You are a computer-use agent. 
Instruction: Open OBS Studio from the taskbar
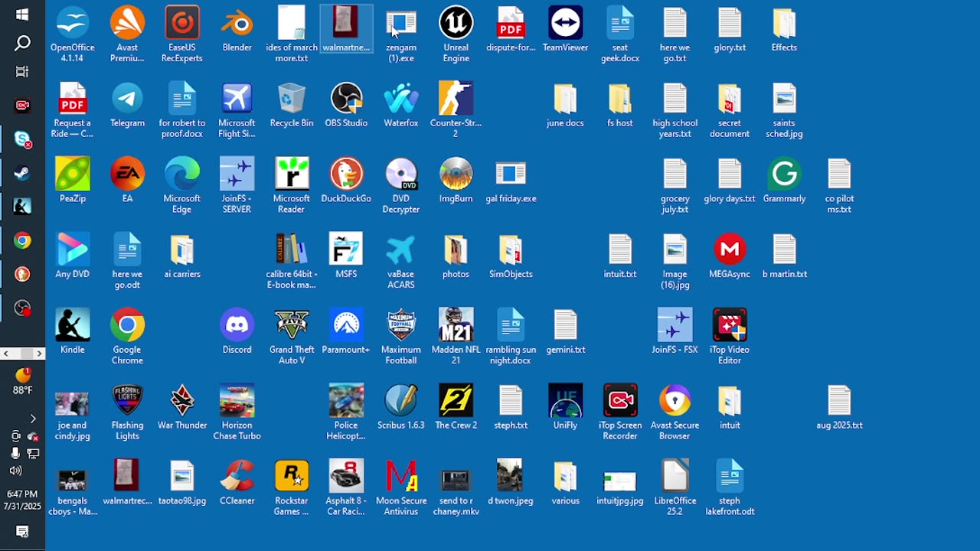(x=22, y=308)
